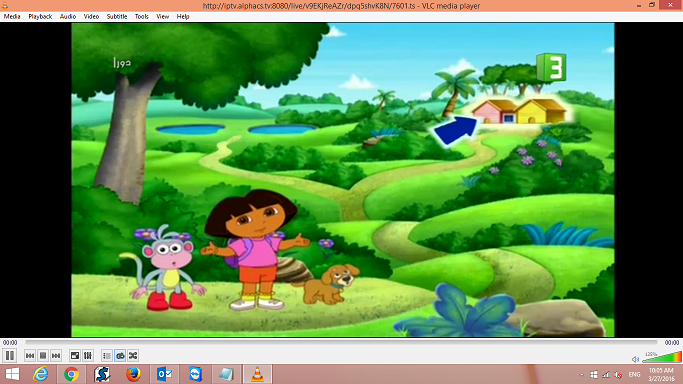Open the Playback menu
Screen dimensions: 683x384
click(40, 17)
